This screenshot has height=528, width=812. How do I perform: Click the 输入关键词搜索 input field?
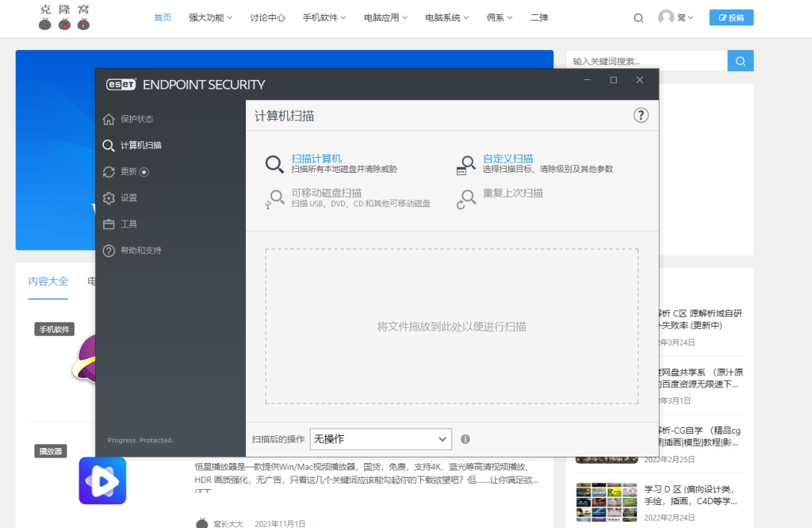[647, 61]
